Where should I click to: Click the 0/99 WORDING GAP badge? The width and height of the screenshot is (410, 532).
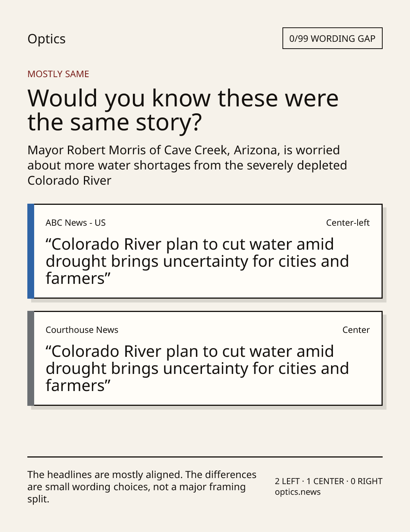click(332, 38)
